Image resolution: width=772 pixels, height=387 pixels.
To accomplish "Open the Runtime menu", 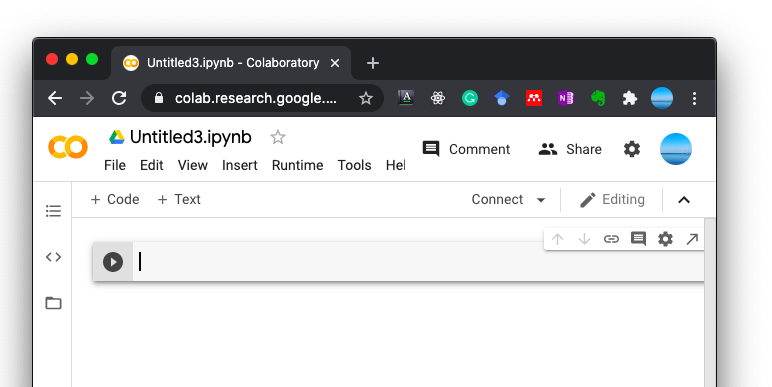I will 297,165.
